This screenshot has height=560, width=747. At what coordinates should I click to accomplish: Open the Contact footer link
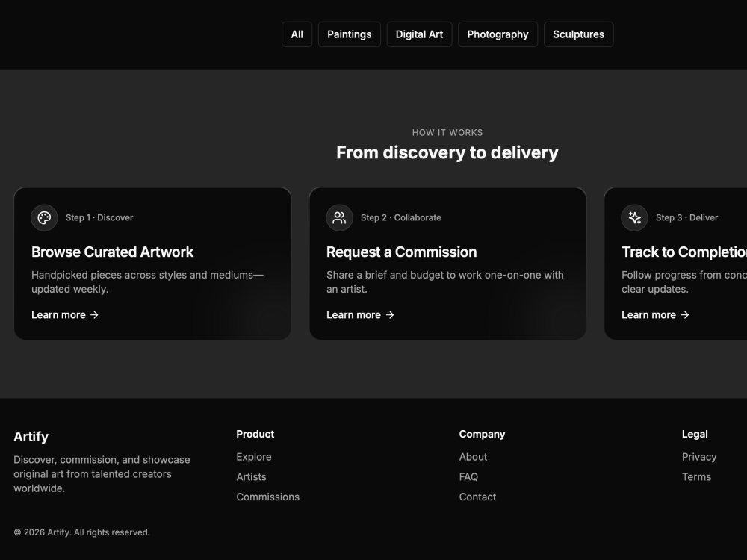[x=477, y=497]
